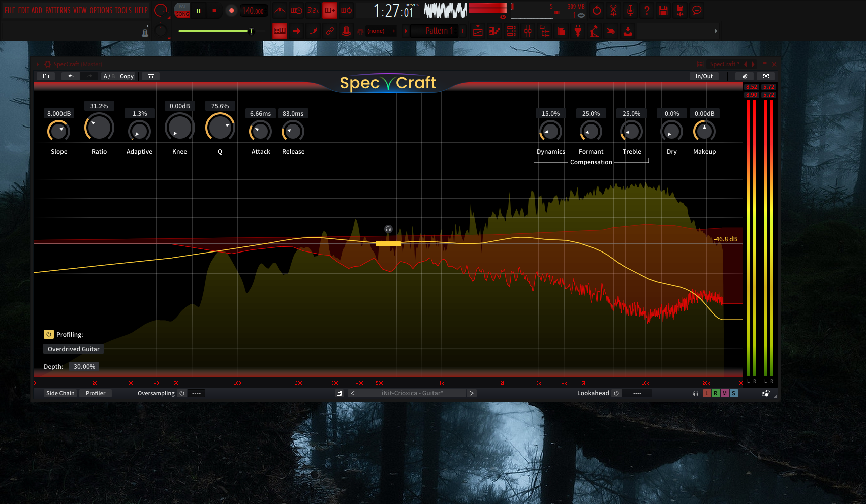Click the floppy disk save icon
866x504 pixels.
(x=663, y=10)
